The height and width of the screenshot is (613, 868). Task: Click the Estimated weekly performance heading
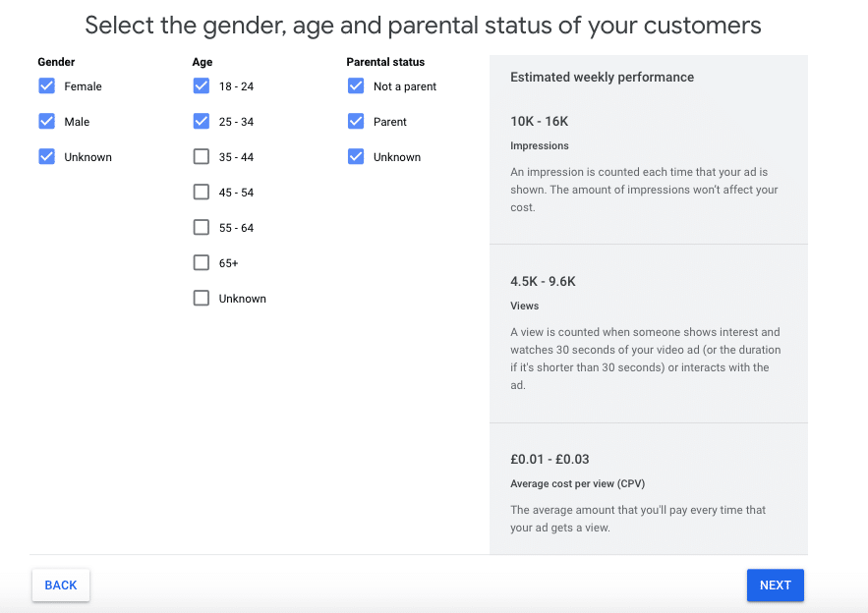(602, 77)
